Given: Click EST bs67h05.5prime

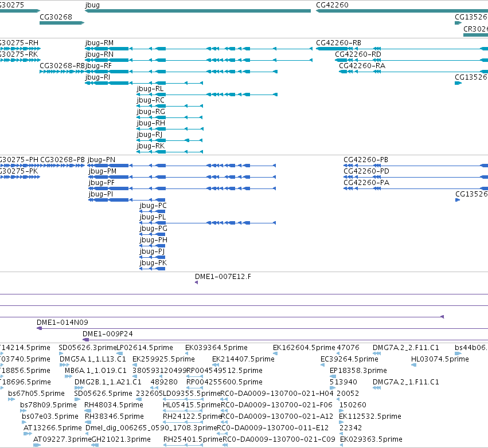Looking at the screenshot, I should click(36, 394).
